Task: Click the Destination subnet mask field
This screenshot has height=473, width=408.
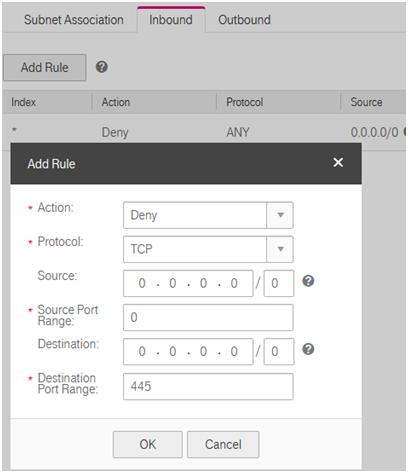Action: click(279, 352)
